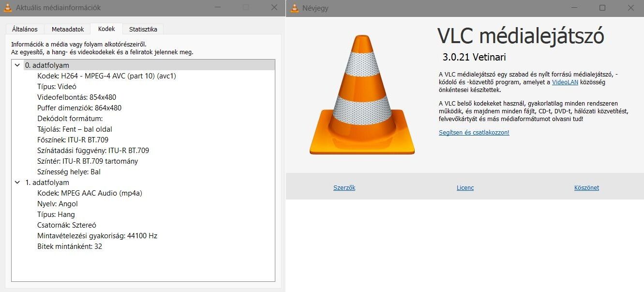Select the Kodek: H264 - MPEG-4 AVC row

(x=143, y=76)
